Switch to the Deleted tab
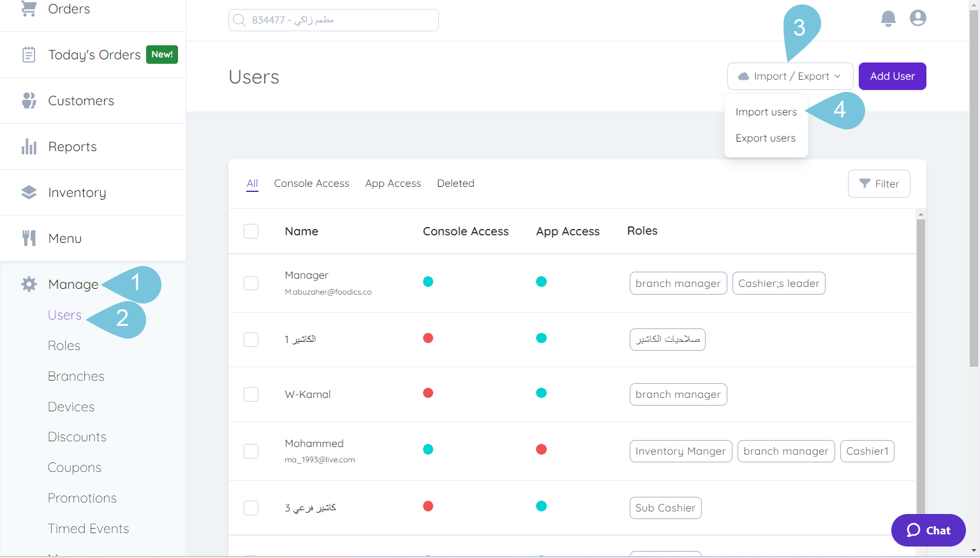The height and width of the screenshot is (558, 980). 456,183
